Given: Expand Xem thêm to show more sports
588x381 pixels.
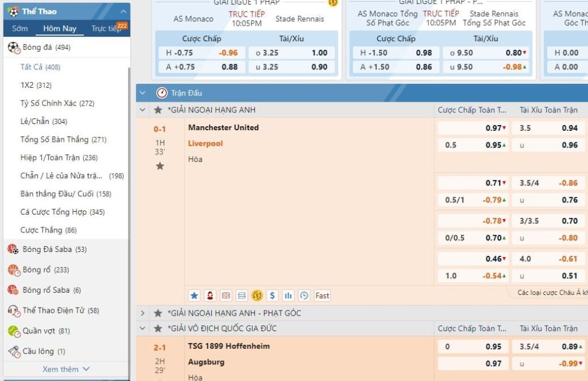Looking at the screenshot, I should click(x=66, y=369).
